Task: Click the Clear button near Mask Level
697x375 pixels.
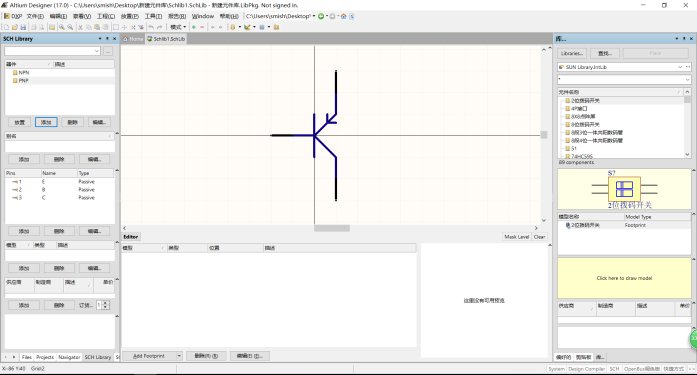Action: click(539, 237)
